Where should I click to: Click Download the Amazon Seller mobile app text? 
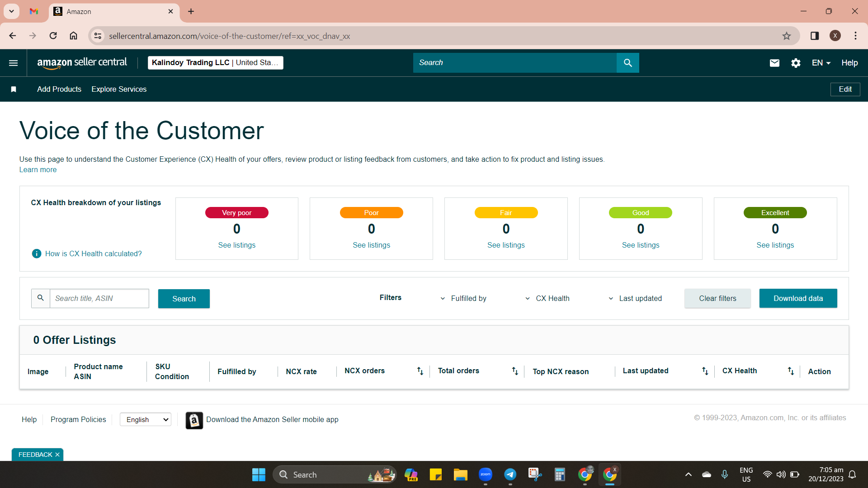coord(272,420)
